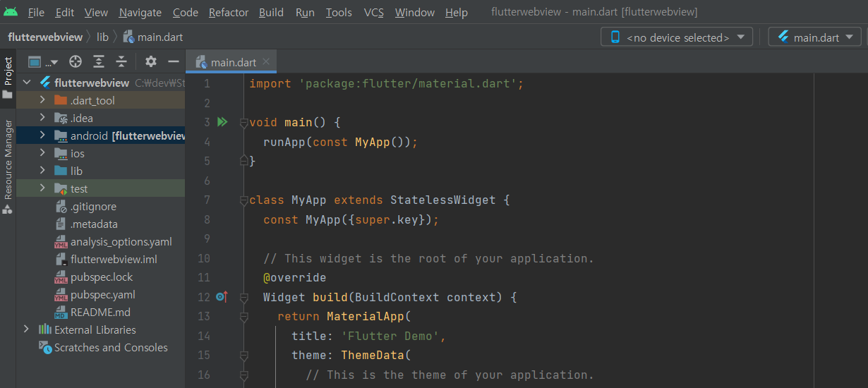Hide the Project panel with minus icon
The image size is (868, 388).
[174, 61]
